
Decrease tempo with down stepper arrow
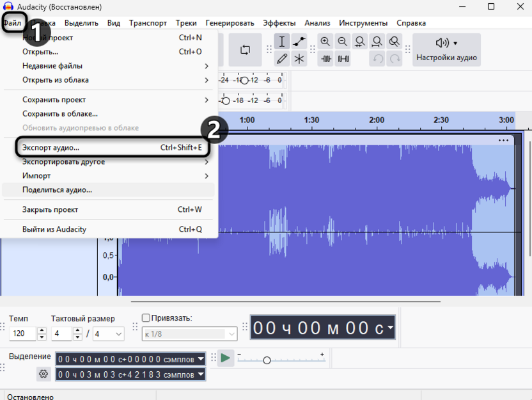pos(42,337)
